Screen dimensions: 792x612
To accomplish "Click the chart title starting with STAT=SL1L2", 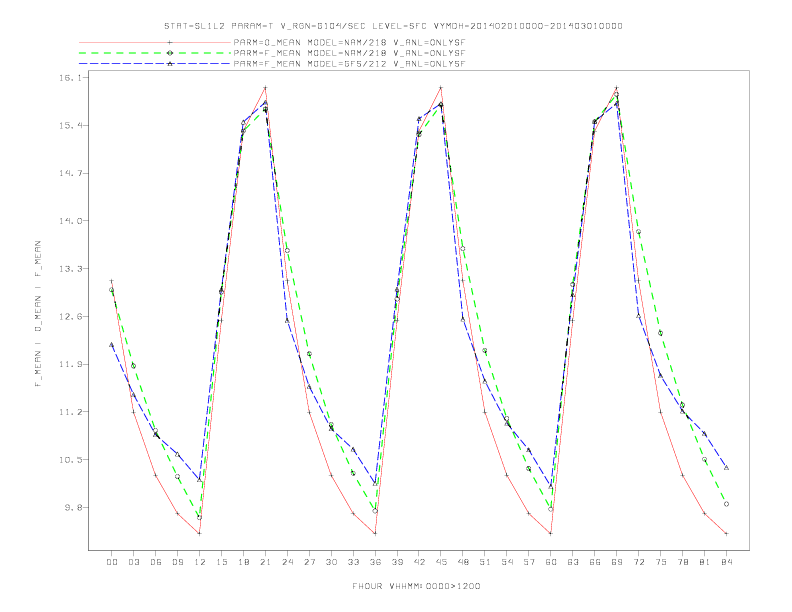I will point(393,26).
